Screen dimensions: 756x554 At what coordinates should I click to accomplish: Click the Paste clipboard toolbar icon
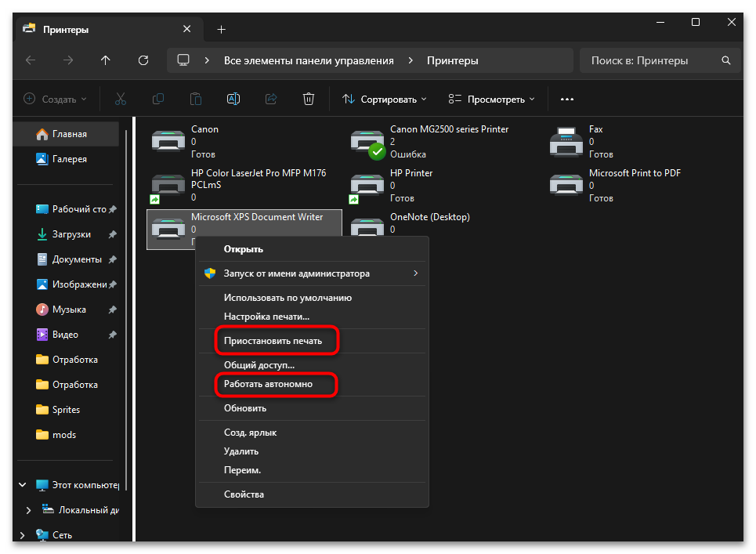pos(196,100)
